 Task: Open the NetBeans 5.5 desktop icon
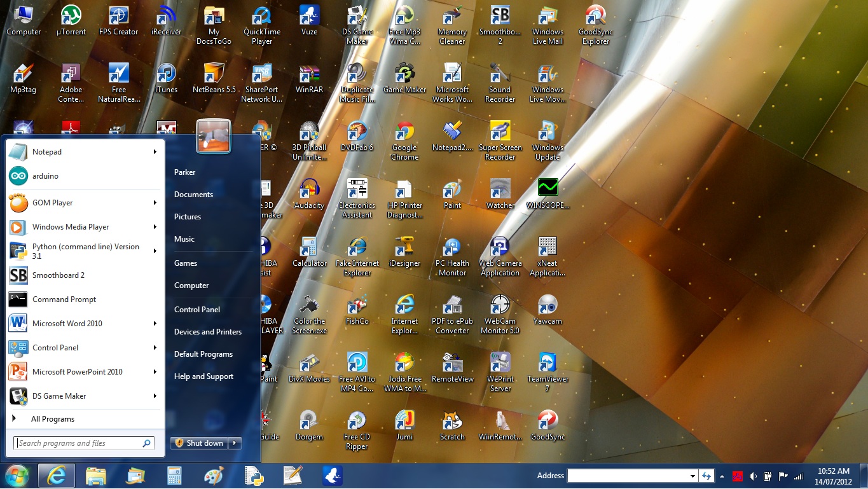214,78
